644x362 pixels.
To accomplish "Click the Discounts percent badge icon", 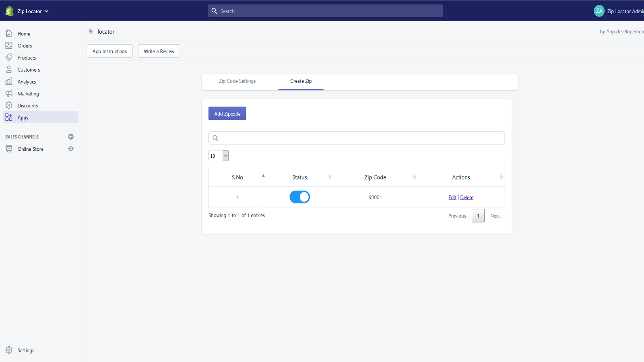I will pyautogui.click(x=9, y=105).
